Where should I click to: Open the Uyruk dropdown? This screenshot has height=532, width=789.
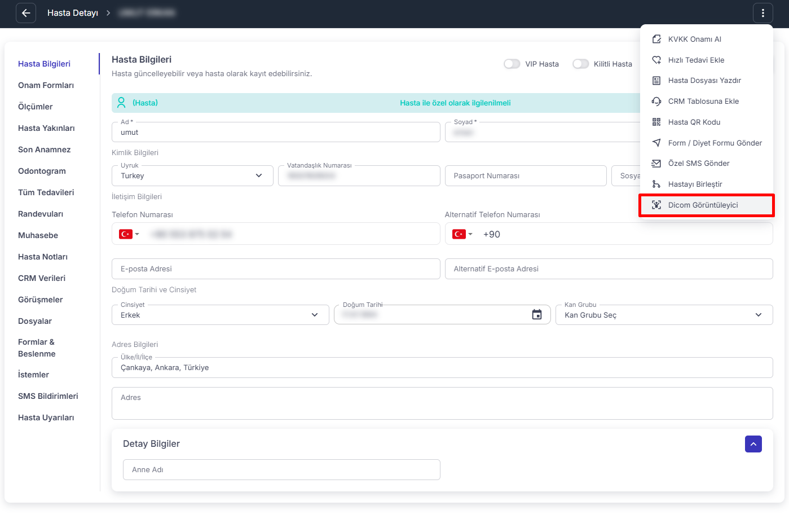(192, 176)
